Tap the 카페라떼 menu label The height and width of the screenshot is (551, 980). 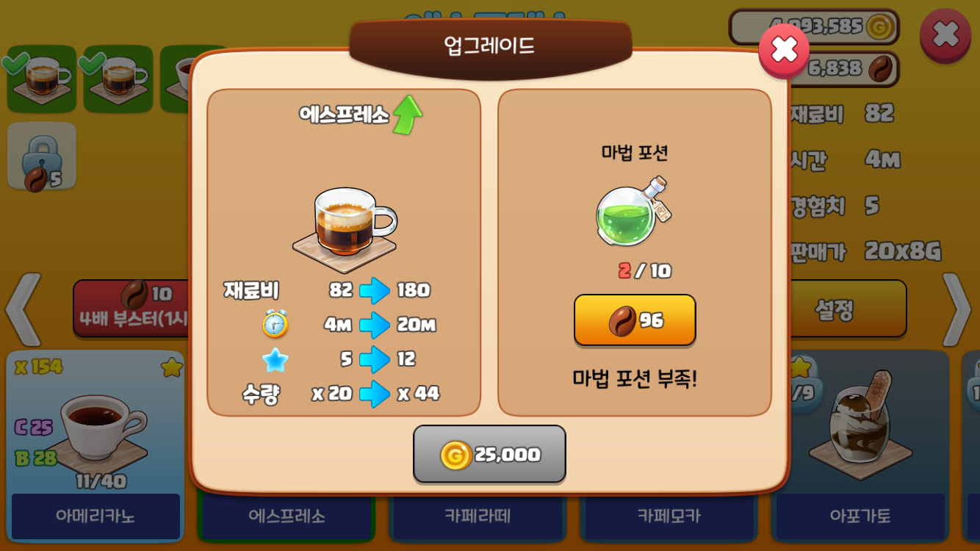[477, 516]
